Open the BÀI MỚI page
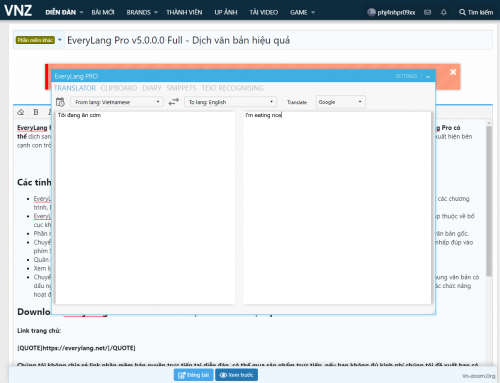The height and width of the screenshot is (383, 500). 103,12
